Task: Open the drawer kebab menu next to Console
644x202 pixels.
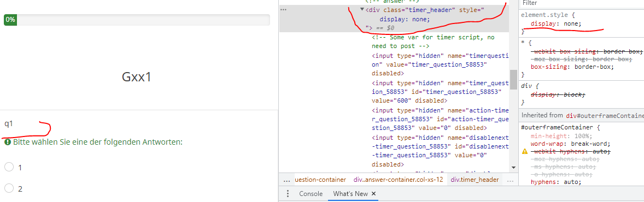Action: click(288, 194)
